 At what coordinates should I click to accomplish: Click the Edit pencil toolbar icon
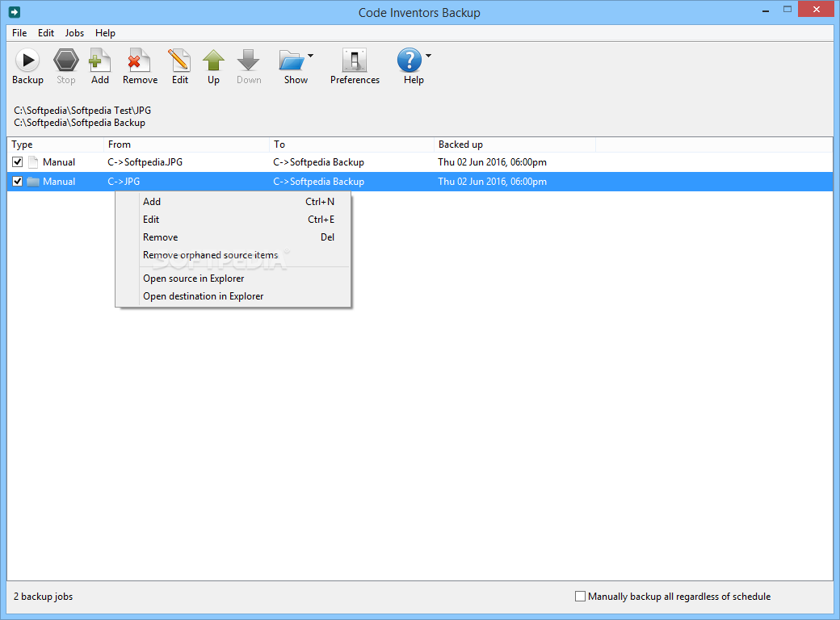pos(179,60)
